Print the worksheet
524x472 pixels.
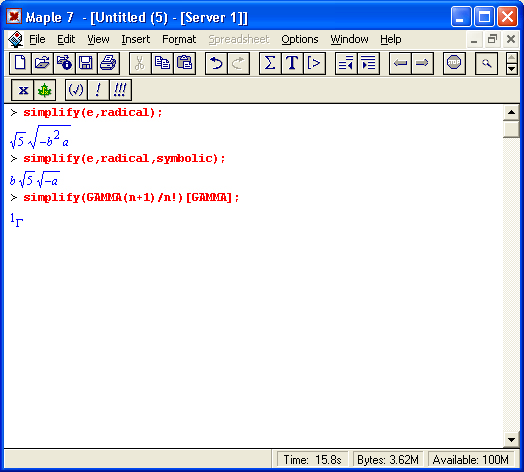[108, 63]
